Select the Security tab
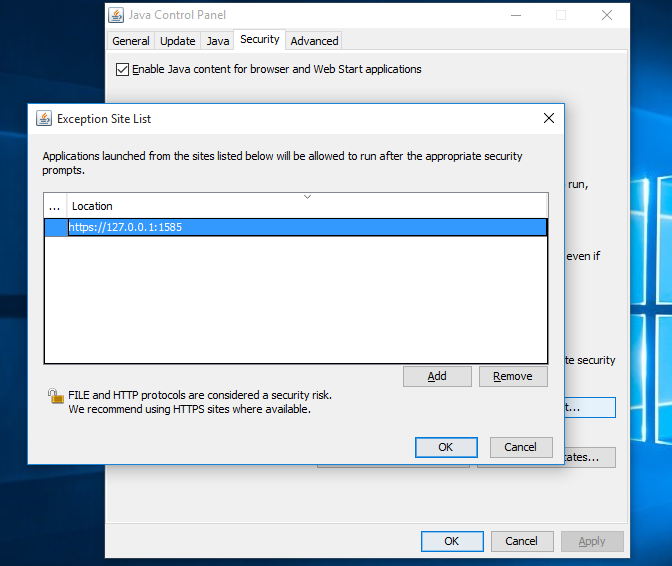 click(260, 39)
